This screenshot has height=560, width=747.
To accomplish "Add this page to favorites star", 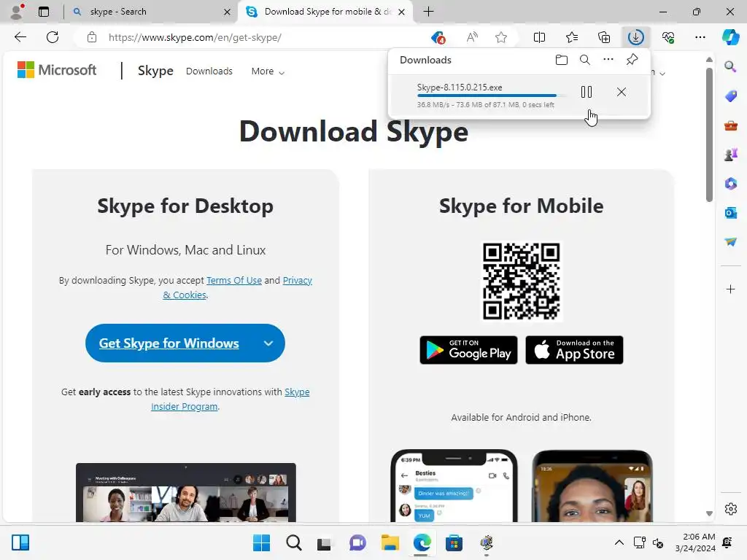I will pyautogui.click(x=500, y=37).
